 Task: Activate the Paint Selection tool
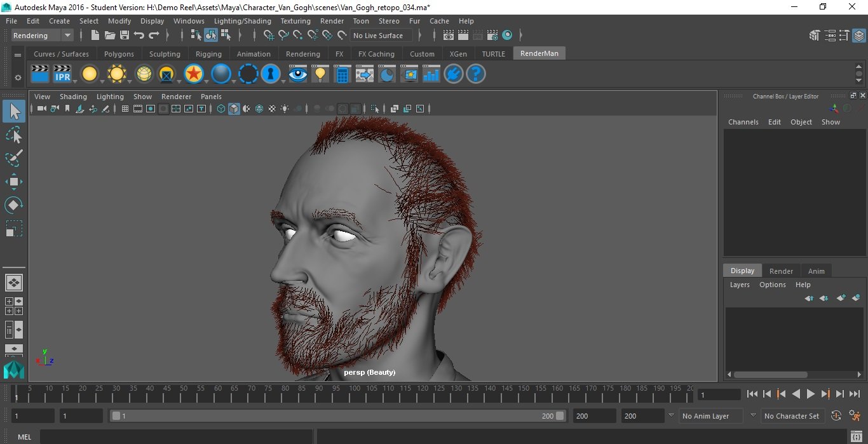click(x=14, y=158)
